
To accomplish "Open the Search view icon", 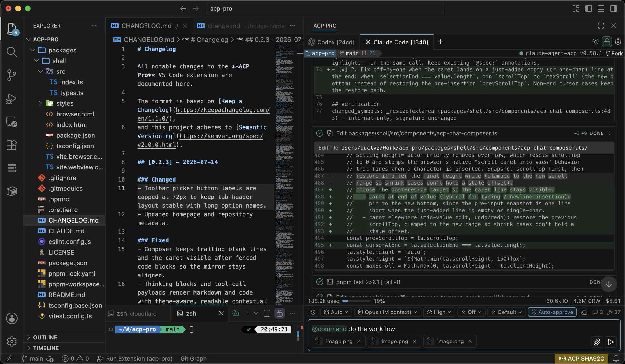I will pos(12,52).
